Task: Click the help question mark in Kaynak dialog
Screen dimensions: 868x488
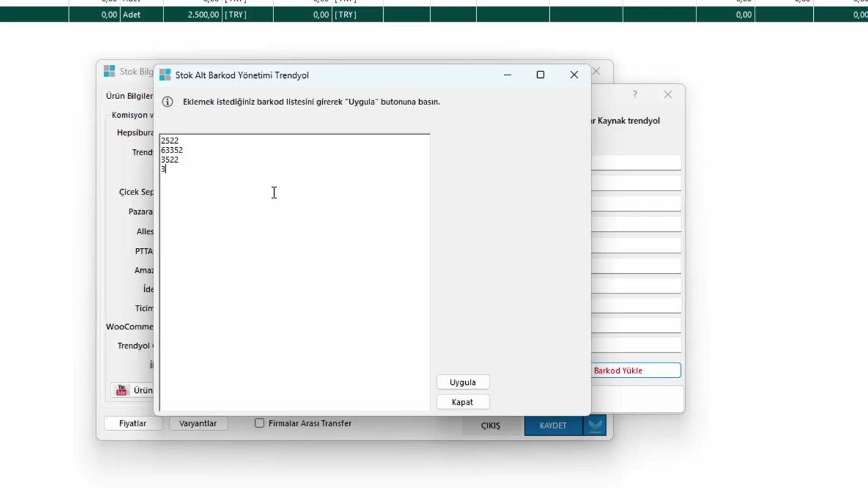Action: (635, 95)
